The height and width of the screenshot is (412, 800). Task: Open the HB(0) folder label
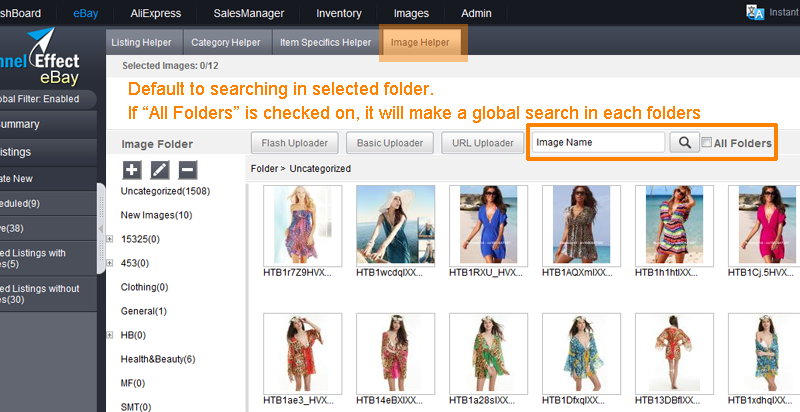click(133, 335)
